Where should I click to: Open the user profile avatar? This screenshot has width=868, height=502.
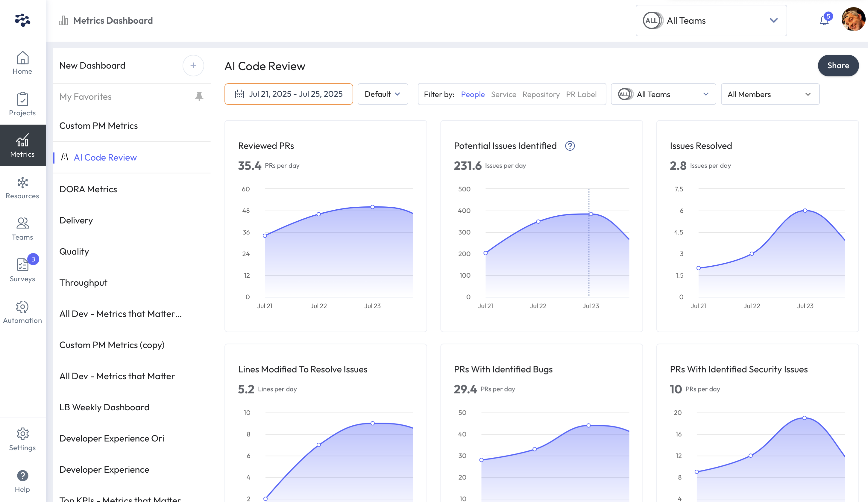(x=854, y=19)
